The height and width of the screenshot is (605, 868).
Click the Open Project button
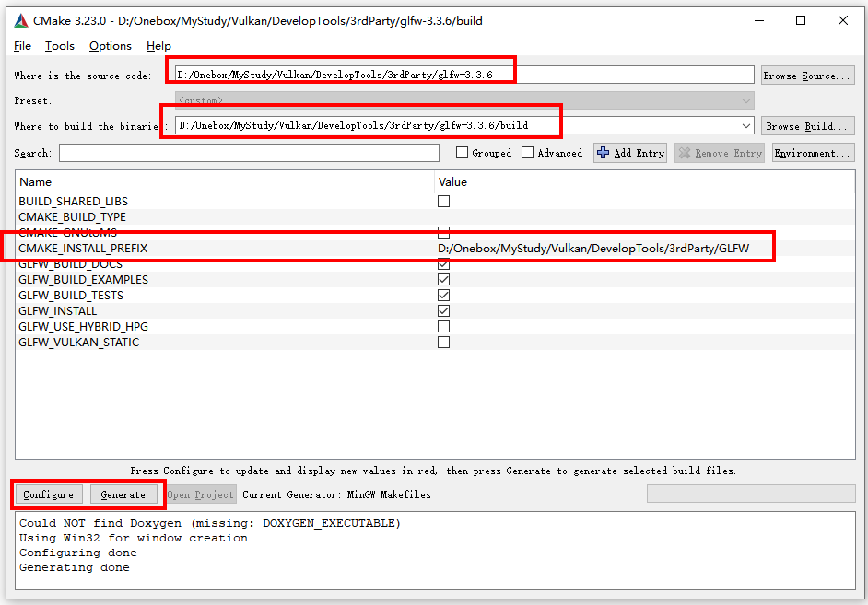click(x=201, y=494)
